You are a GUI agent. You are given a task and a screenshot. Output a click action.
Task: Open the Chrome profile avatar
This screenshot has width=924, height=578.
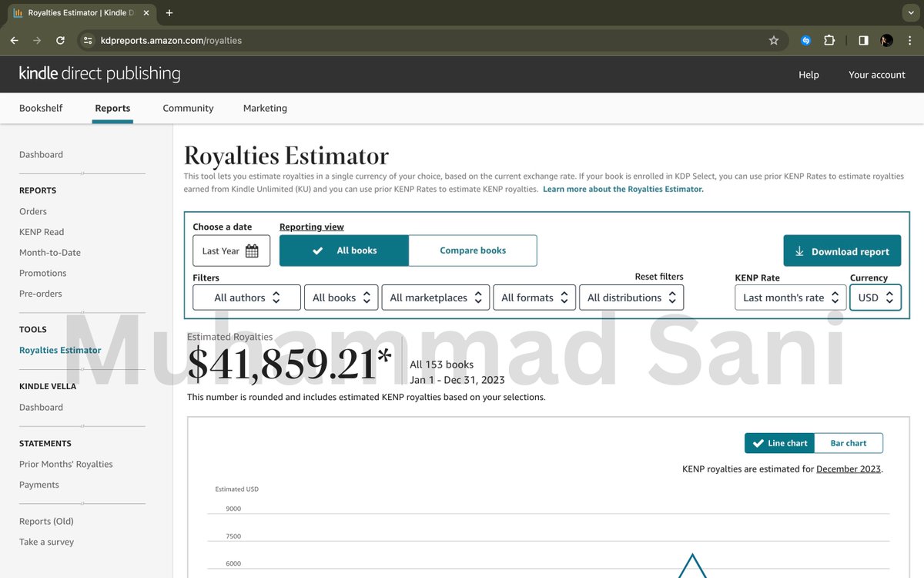(x=887, y=40)
